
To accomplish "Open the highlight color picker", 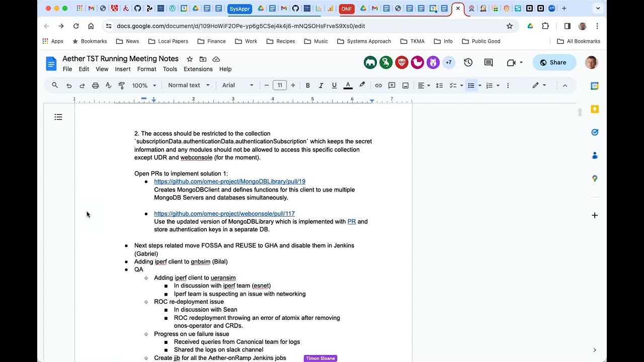I will [x=362, y=85].
